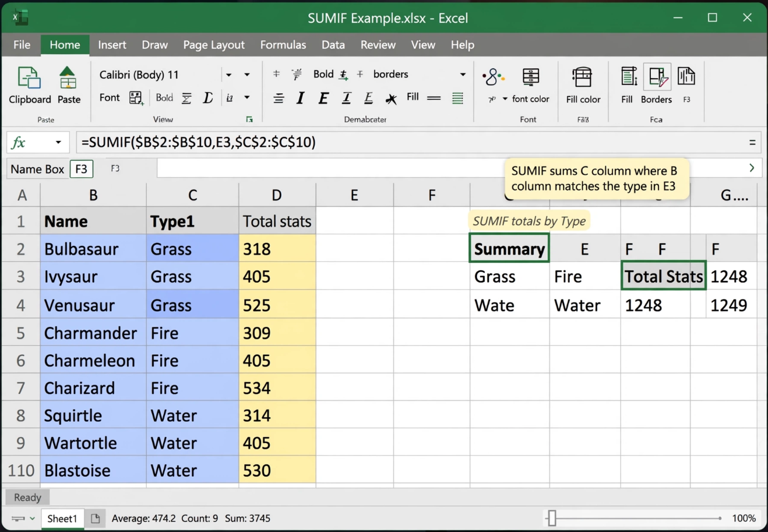Select the Data tab
Screen dimensions: 768x532
coord(333,45)
